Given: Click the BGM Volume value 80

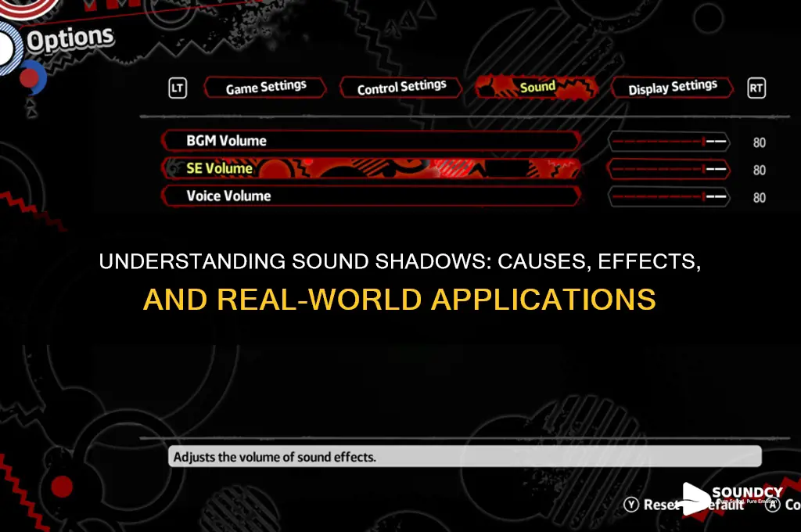Looking at the screenshot, I should point(759,142).
